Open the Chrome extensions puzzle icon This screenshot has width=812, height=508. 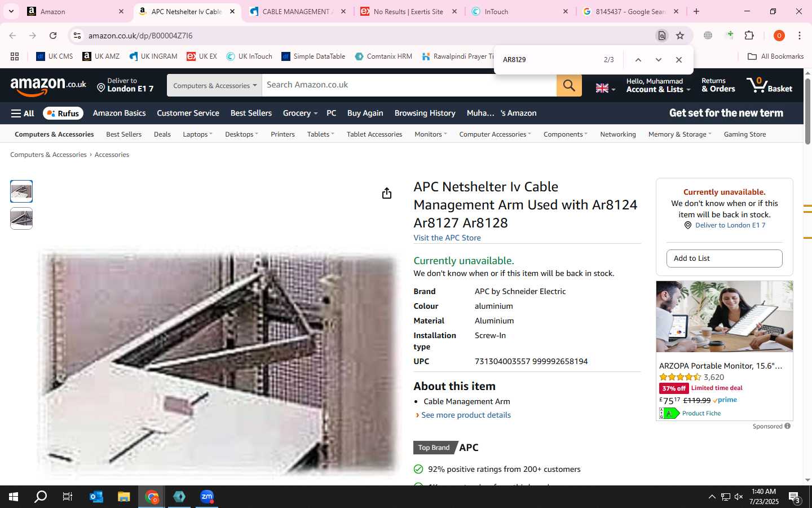tap(749, 36)
